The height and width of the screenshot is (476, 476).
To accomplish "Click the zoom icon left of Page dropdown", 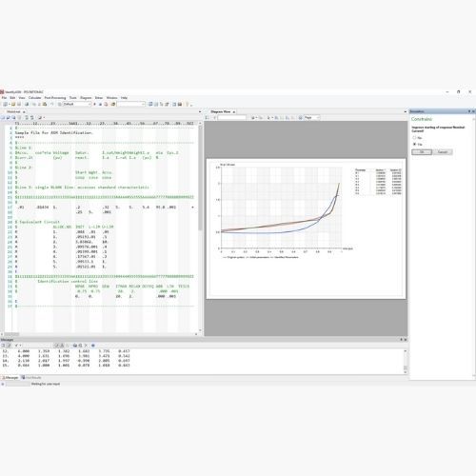I will coord(300,118).
